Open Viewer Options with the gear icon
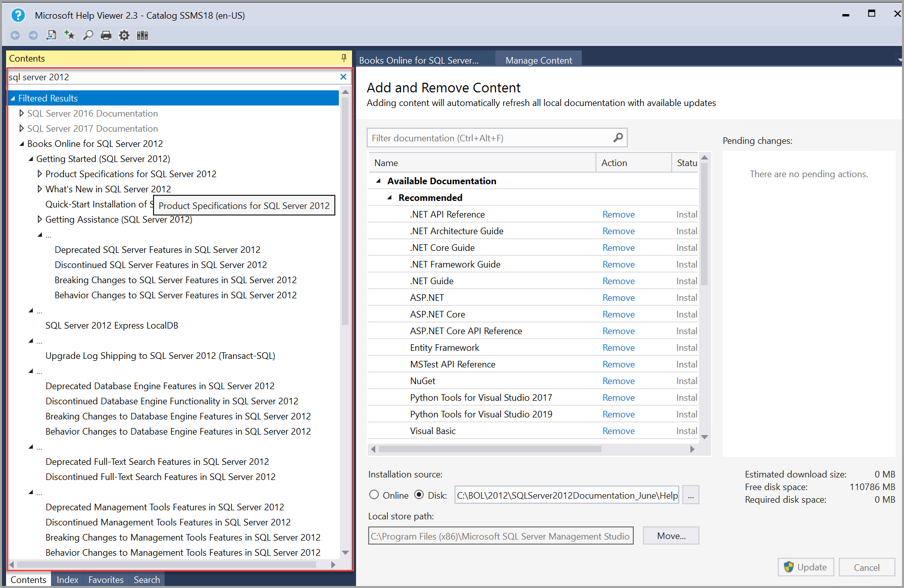Image resolution: width=904 pixels, height=588 pixels. coord(124,35)
